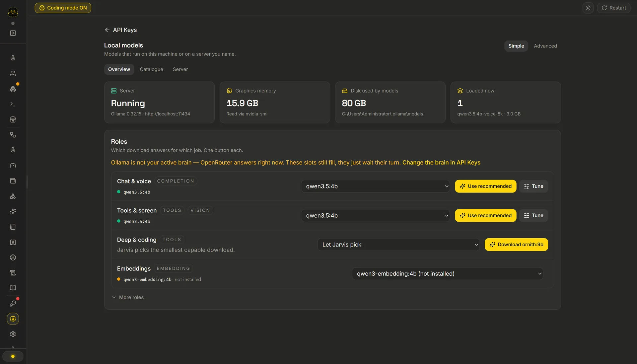Click the EMBEDDING tag
The width and height of the screenshot is (637, 364).
(173, 269)
